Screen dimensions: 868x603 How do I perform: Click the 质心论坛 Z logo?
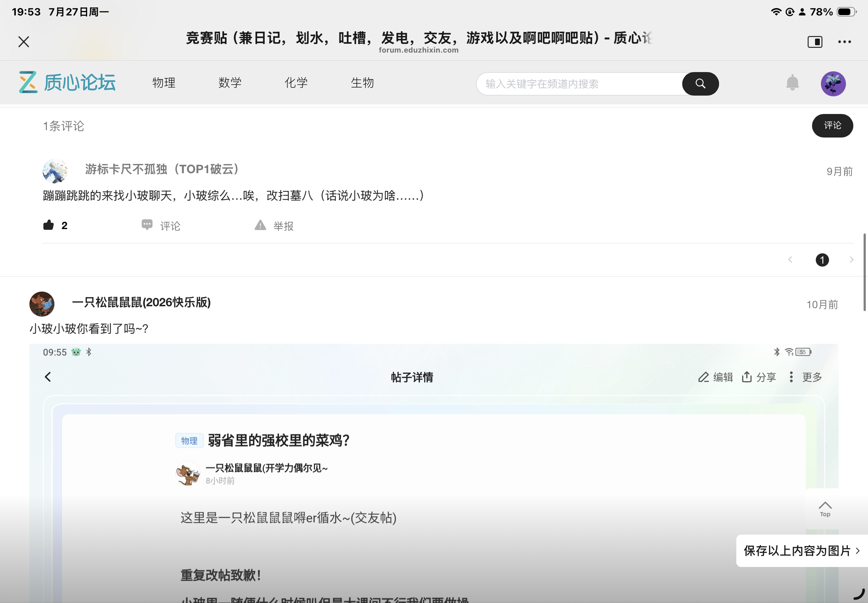click(x=67, y=82)
